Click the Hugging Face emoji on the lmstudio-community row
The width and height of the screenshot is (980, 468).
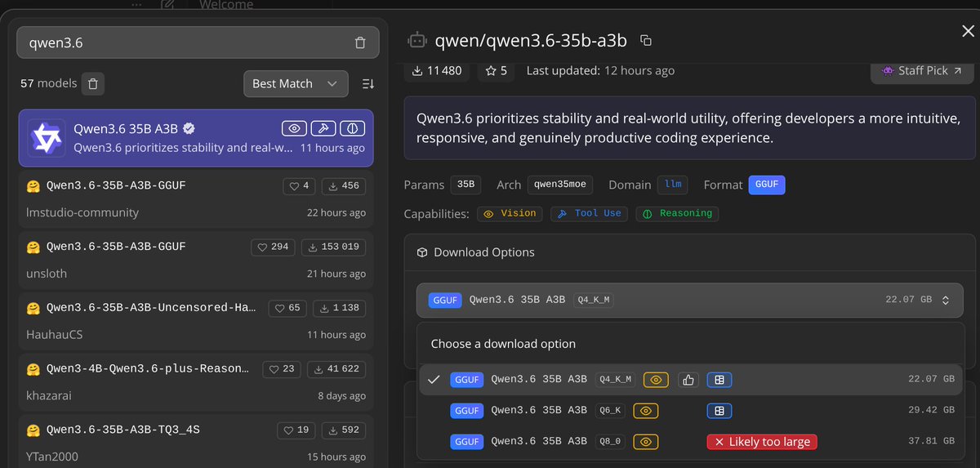(x=33, y=186)
